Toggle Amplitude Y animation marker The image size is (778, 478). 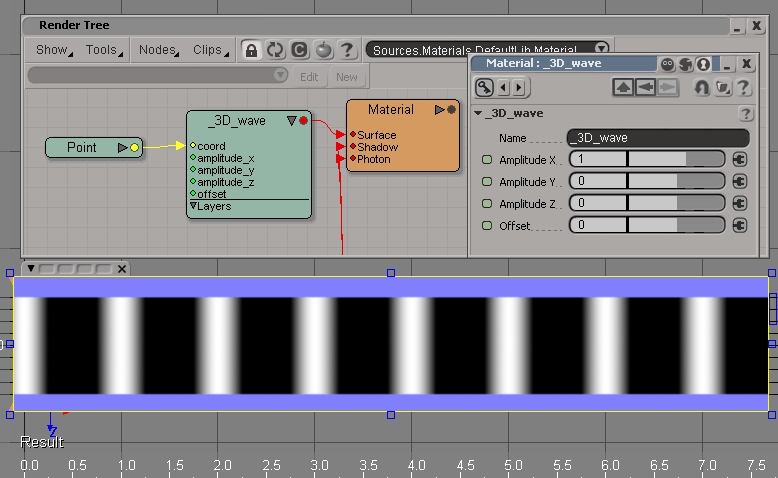tap(487, 182)
